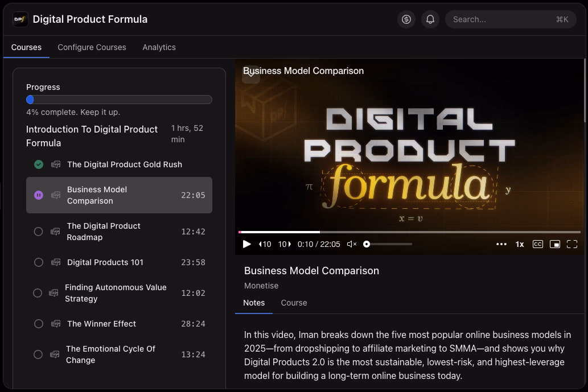The image size is (588, 392).
Task: Toggle completion circle for The Winner Effect
Action: point(38,324)
